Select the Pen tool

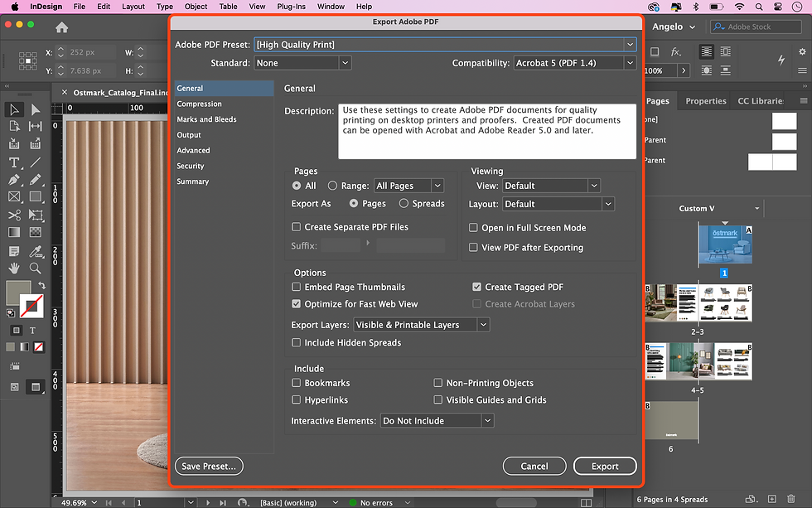click(x=14, y=180)
